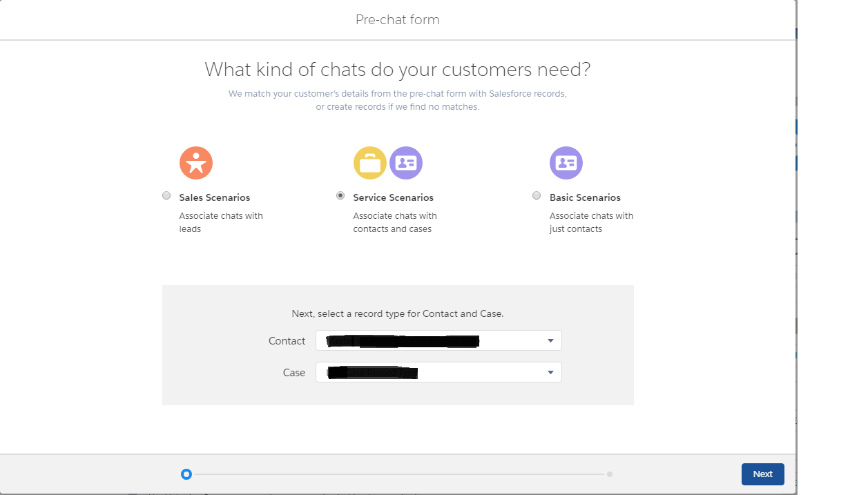The width and height of the screenshot is (868, 495).
Task: Click the arrow on the Contact dropdown
Action: [550, 340]
